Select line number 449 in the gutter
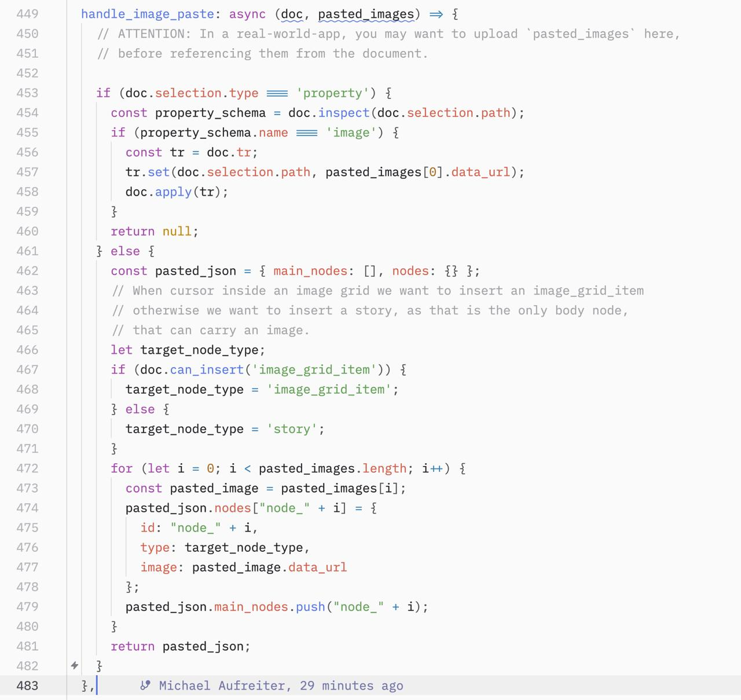 [x=27, y=14]
